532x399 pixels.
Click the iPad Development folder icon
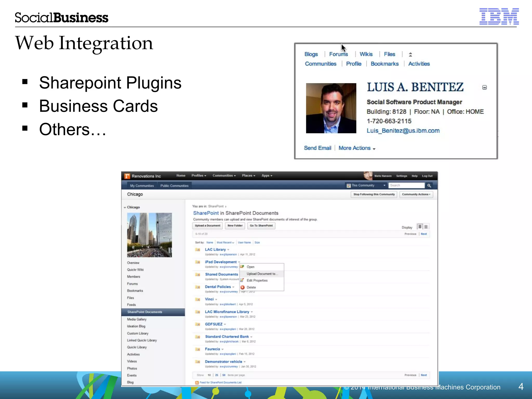(x=198, y=262)
